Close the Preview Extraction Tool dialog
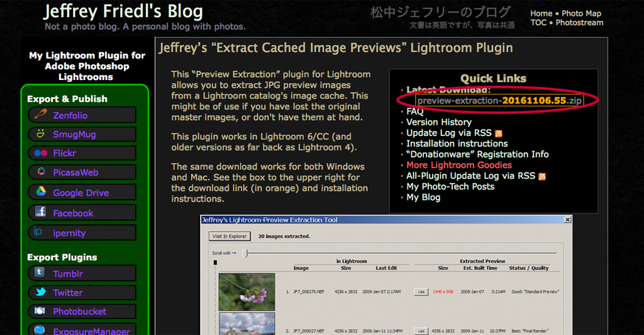The height and width of the screenshot is (335, 644). tap(568, 220)
